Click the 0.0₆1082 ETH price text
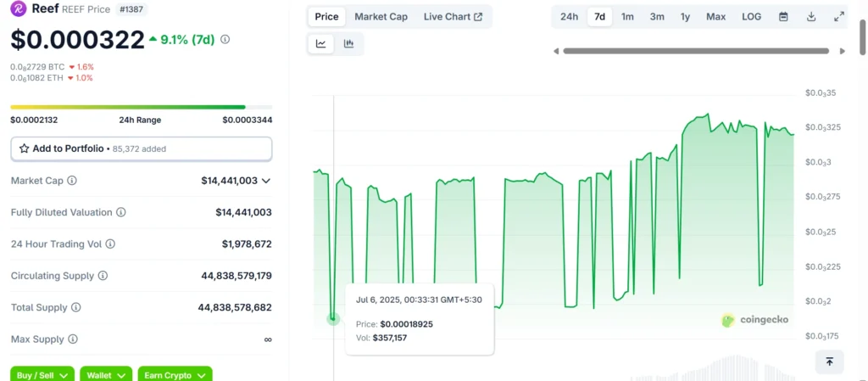 37,77
